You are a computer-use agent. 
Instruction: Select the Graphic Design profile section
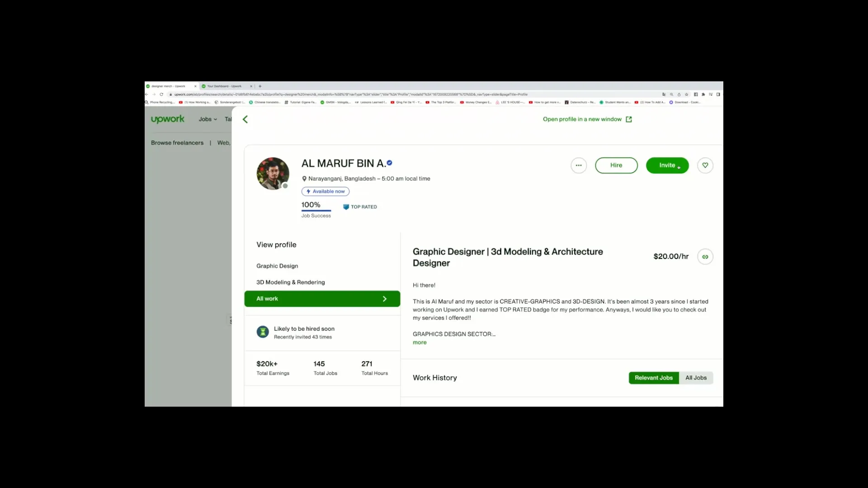[x=277, y=266]
